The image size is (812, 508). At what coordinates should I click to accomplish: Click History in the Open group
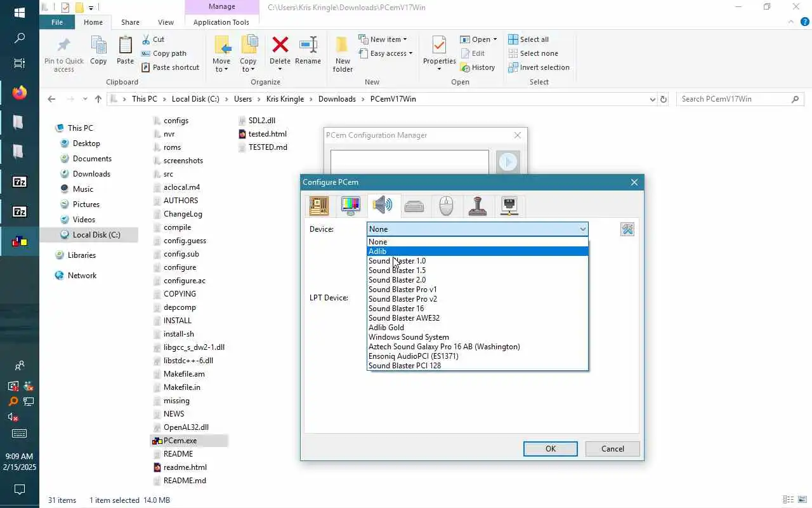click(x=478, y=67)
